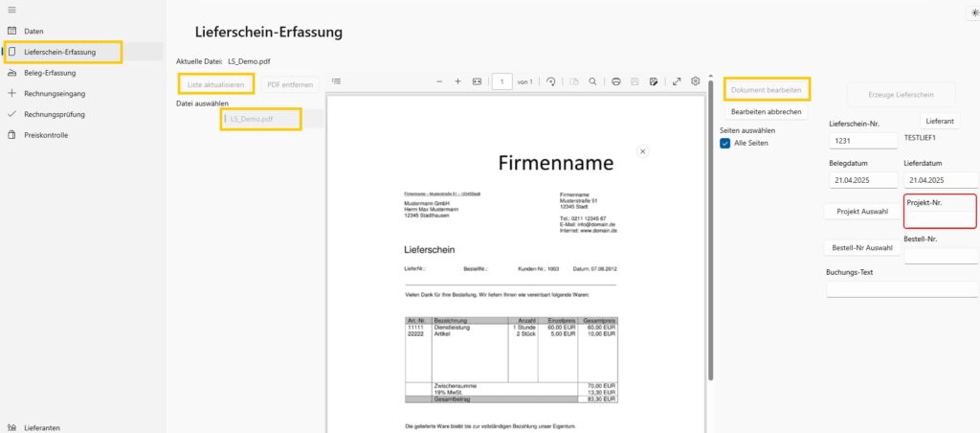
Task: Open PDF search magnifier
Action: [x=592, y=81]
